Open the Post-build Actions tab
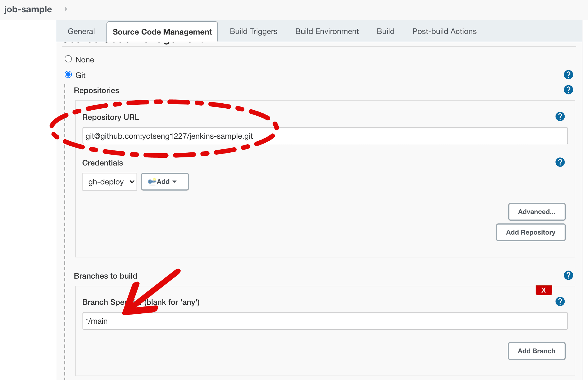This screenshot has width=588, height=380. tap(444, 31)
